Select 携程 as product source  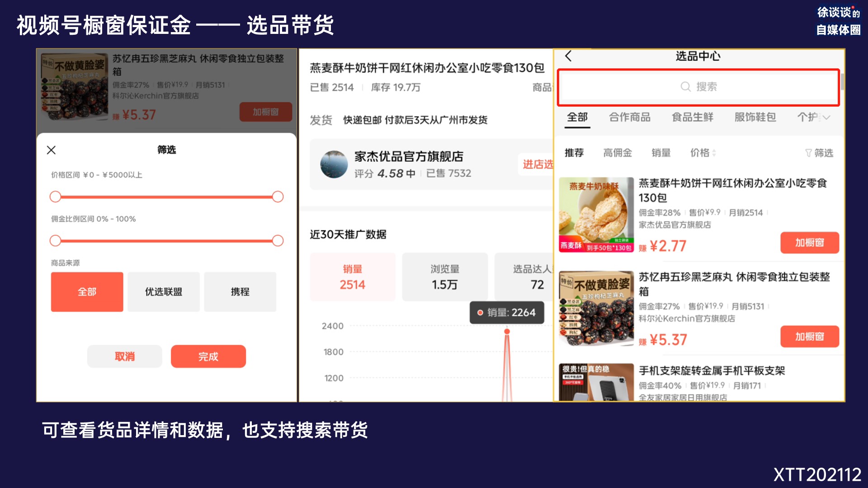point(240,292)
